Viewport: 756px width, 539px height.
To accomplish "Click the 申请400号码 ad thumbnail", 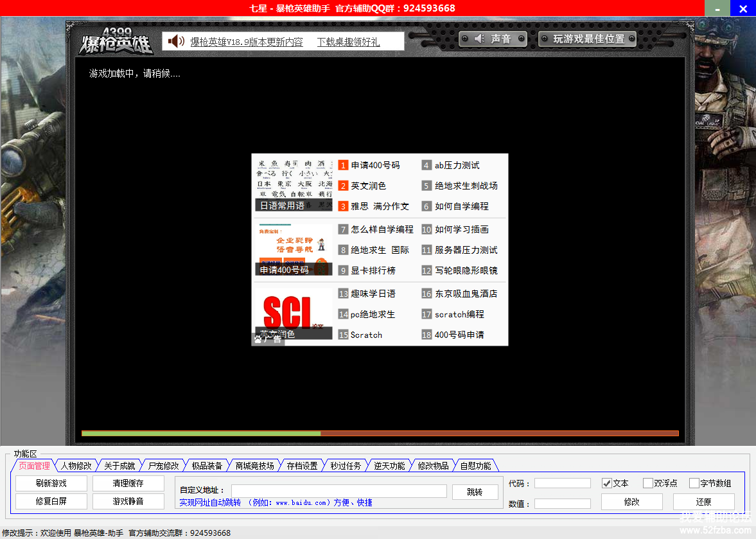I will click(294, 249).
